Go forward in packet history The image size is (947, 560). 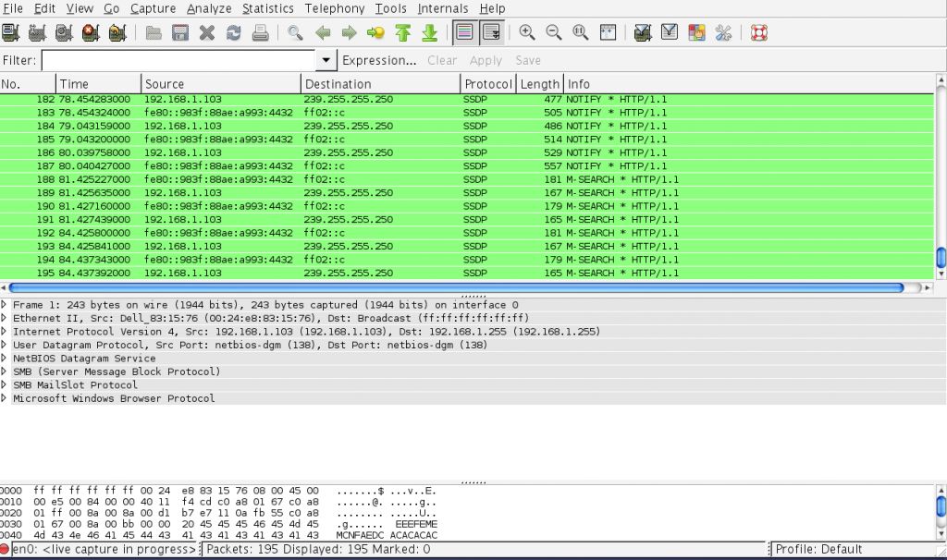(x=349, y=32)
